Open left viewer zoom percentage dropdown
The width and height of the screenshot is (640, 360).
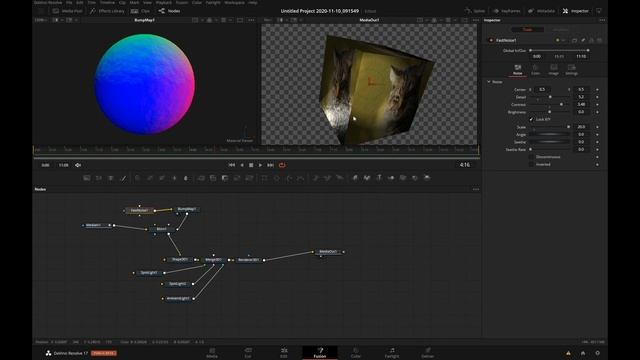[x=40, y=20]
